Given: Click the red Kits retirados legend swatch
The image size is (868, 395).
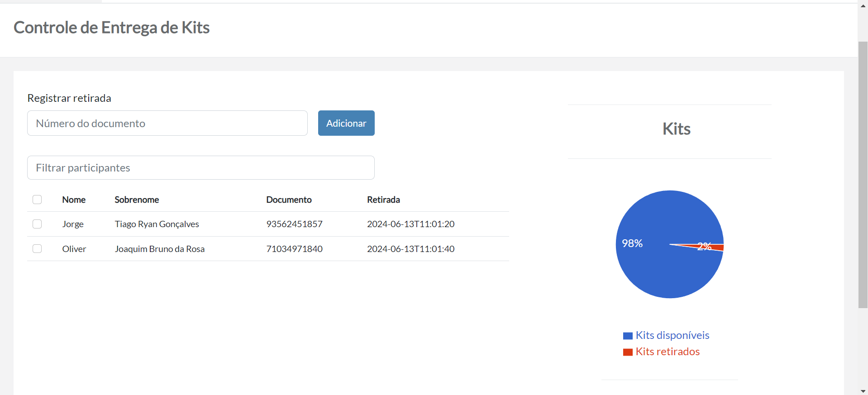Looking at the screenshot, I should point(628,352).
